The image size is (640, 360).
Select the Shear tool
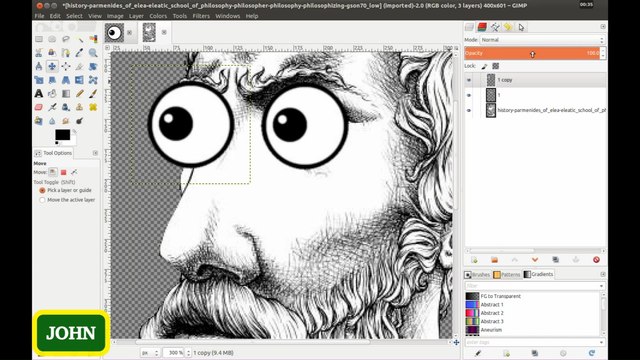(52, 80)
